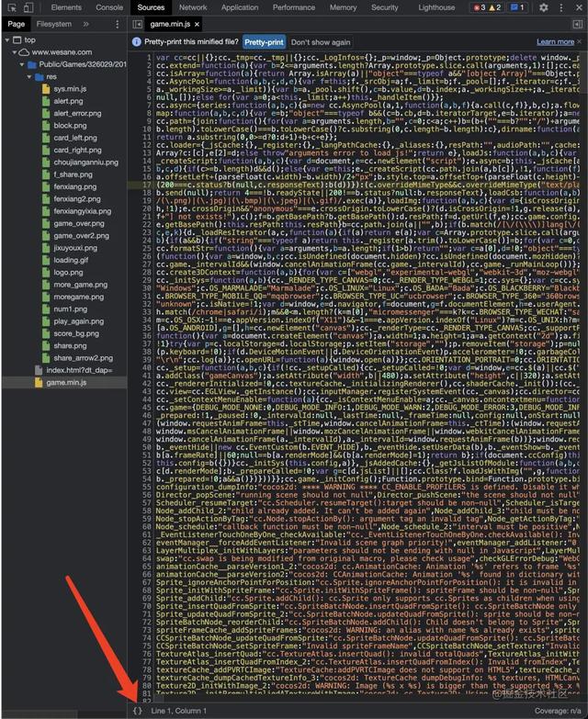Show more navigator tabs chevron
588x719 pixels.
(85, 24)
